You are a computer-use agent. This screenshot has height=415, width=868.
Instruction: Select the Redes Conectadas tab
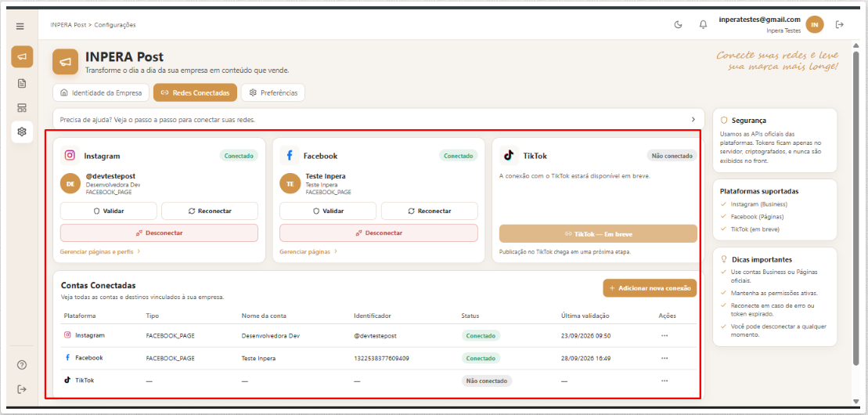click(x=195, y=92)
